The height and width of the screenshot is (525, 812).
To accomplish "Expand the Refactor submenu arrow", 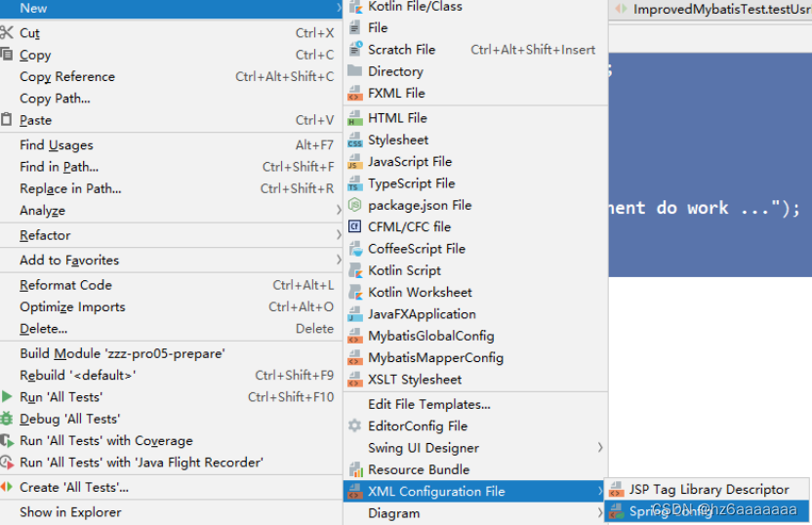I will click(x=339, y=235).
